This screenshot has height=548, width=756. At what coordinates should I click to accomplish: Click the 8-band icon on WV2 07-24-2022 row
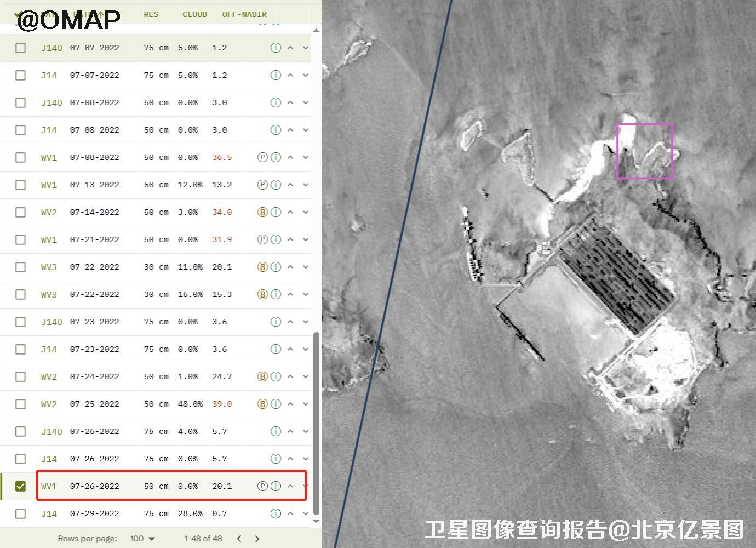262,376
